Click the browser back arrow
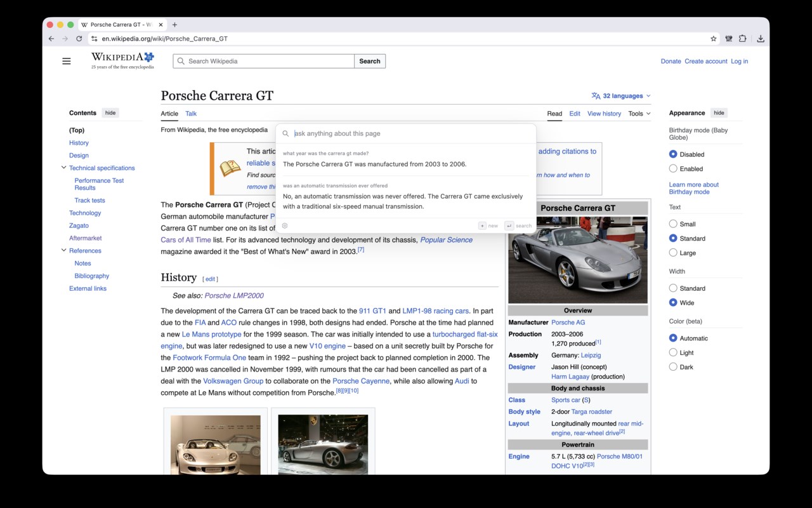This screenshot has height=508, width=812. (51, 39)
